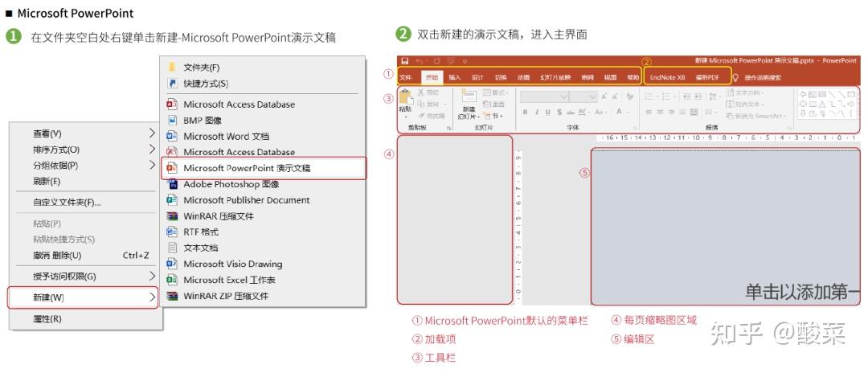Click the Center align paragraph icon

pyautogui.click(x=659, y=112)
